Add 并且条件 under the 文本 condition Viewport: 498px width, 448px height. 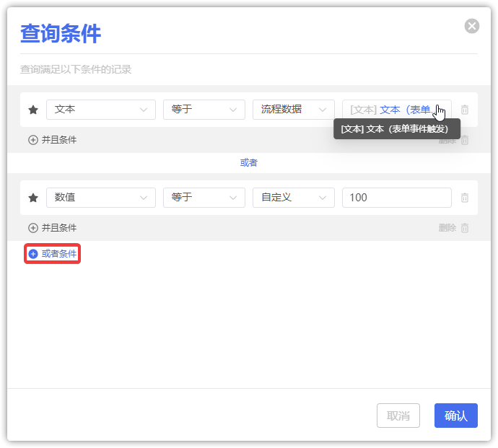point(52,140)
